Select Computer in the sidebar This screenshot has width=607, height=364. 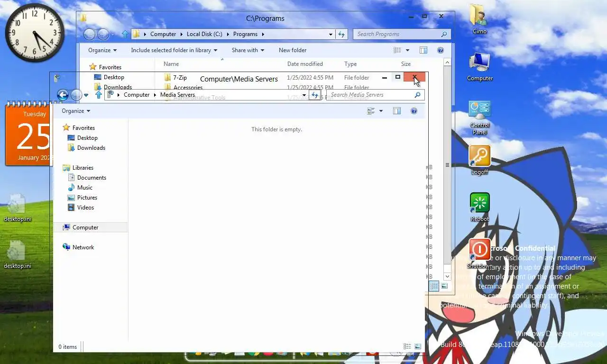coord(85,227)
